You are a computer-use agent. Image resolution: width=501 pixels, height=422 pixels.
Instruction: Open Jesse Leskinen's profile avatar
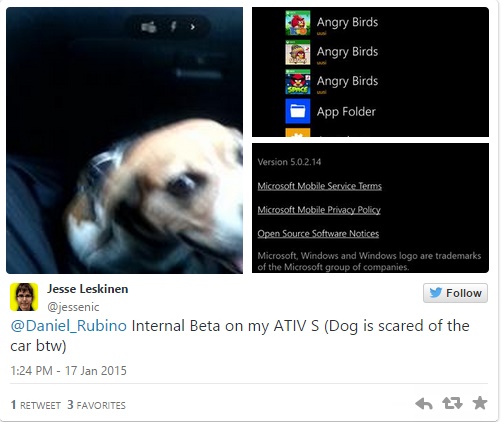(x=24, y=297)
